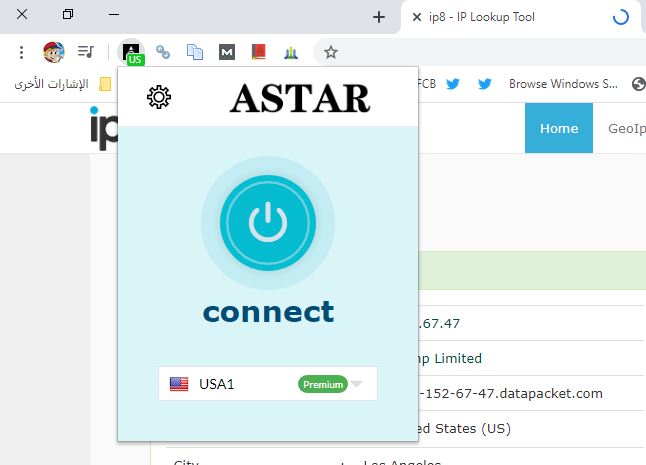Click the colorful bars extension icon
Screen dimensions: 646x465
(x=291, y=52)
